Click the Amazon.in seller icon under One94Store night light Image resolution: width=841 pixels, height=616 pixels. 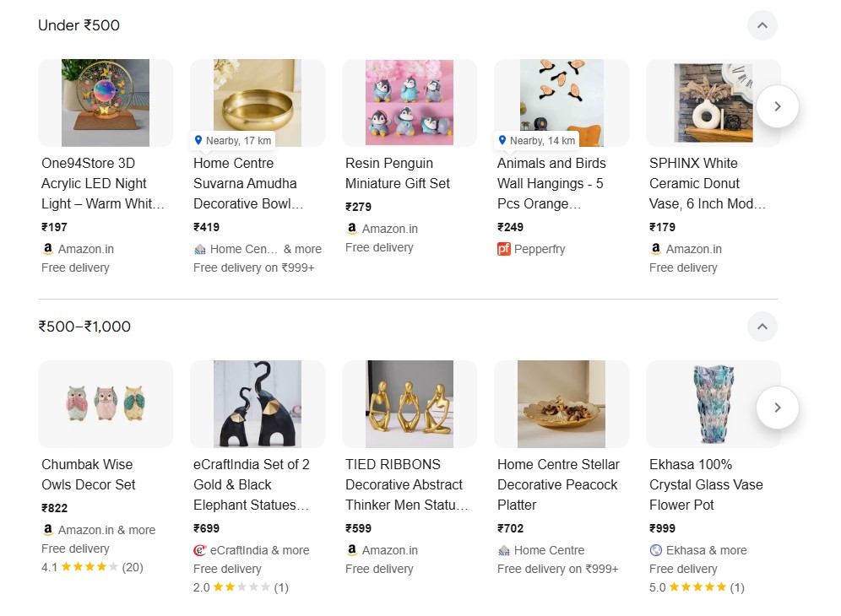pyautogui.click(x=48, y=249)
